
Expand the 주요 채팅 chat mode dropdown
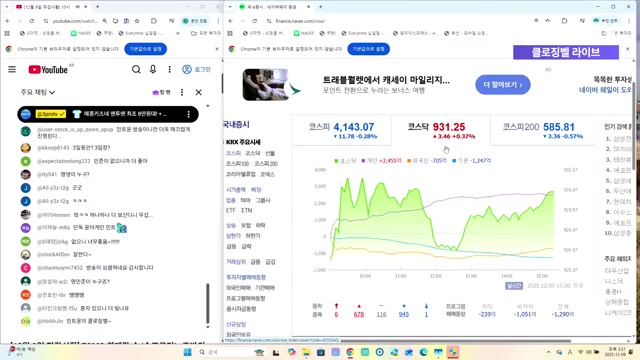click(38, 92)
